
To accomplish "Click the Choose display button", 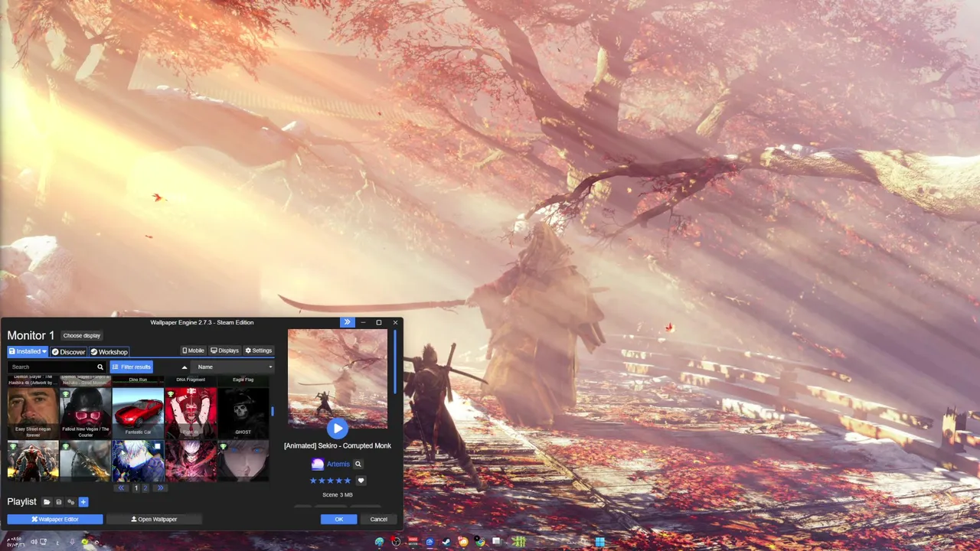I will tap(81, 335).
